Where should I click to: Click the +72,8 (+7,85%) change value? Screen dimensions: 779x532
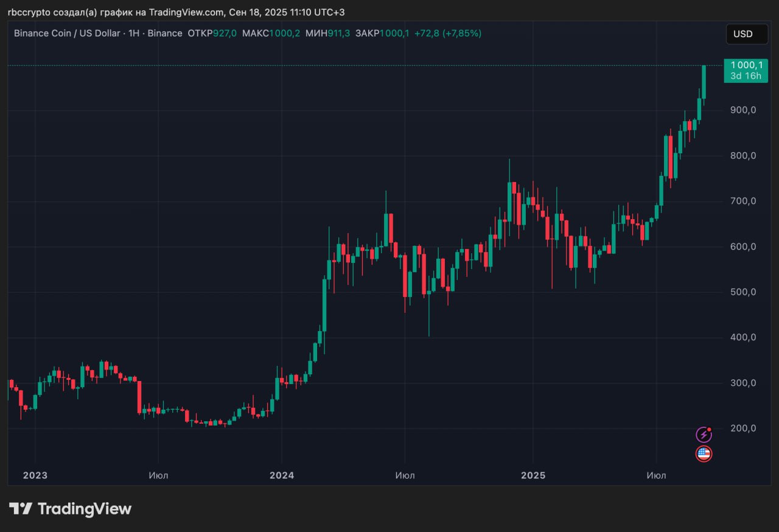(448, 33)
